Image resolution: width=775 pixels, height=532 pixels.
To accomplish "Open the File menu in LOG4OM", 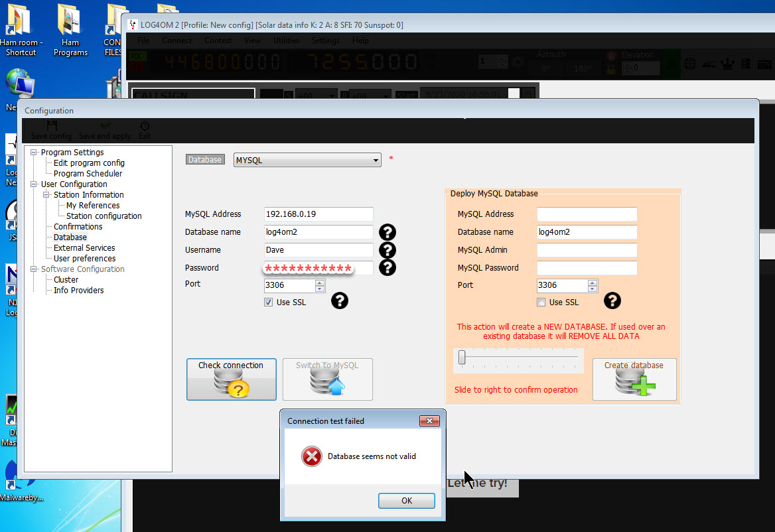I will point(143,40).
